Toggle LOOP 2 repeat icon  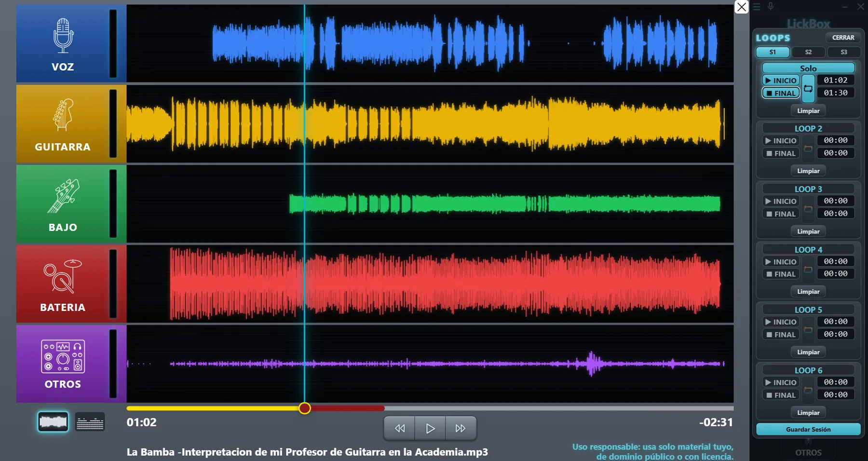pyautogui.click(x=808, y=149)
